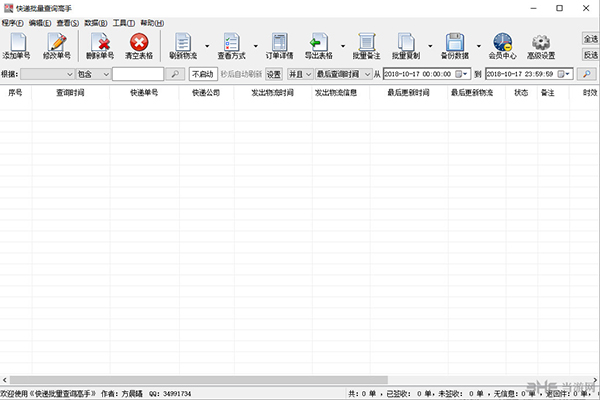This screenshot has height=400, width=600.
Task: Expand the 导出表格 dropdown arrow
Action: point(343,46)
